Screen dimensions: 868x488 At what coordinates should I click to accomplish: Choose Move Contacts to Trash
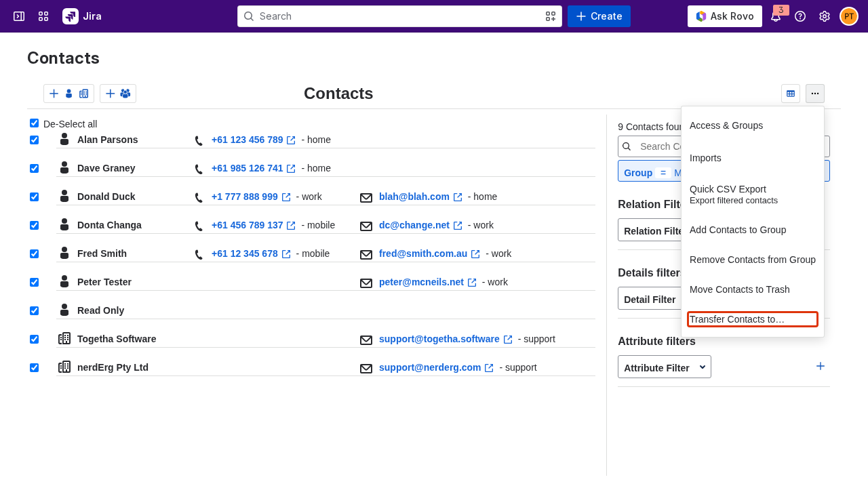(753, 289)
